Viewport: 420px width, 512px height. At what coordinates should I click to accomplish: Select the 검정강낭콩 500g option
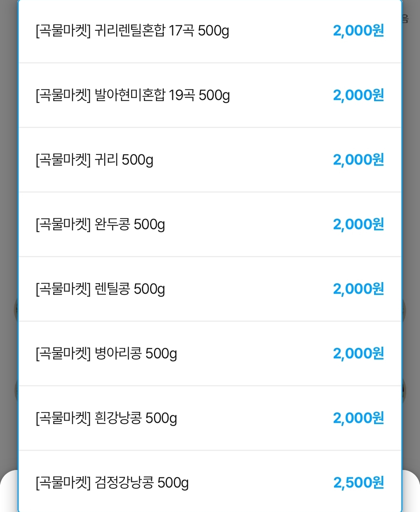(x=112, y=482)
